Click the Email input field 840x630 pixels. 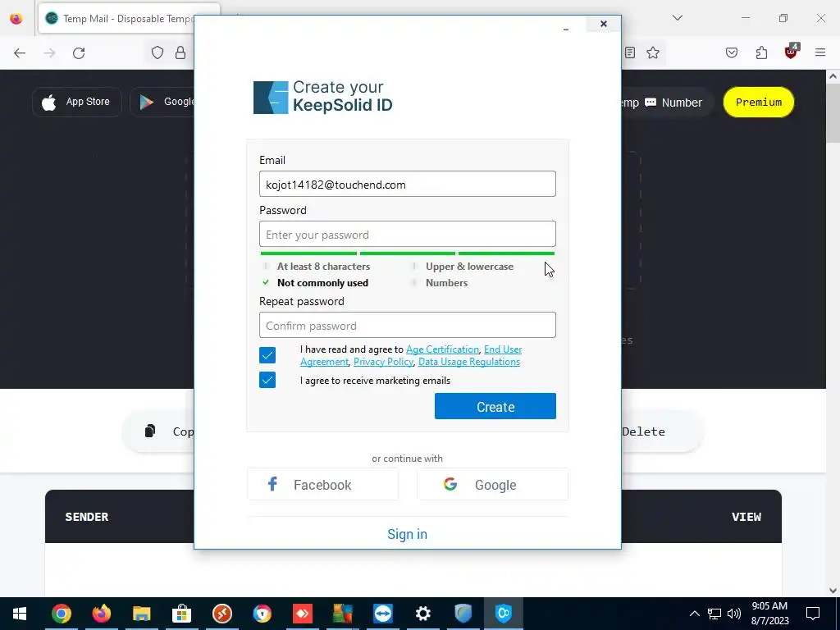point(407,184)
